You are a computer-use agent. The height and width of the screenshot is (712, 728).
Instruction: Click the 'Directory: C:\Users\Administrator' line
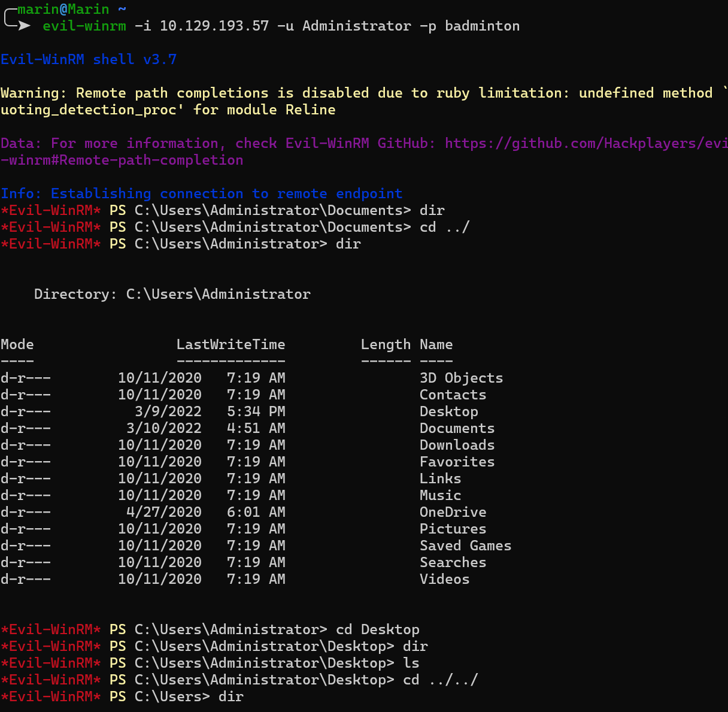point(172,295)
